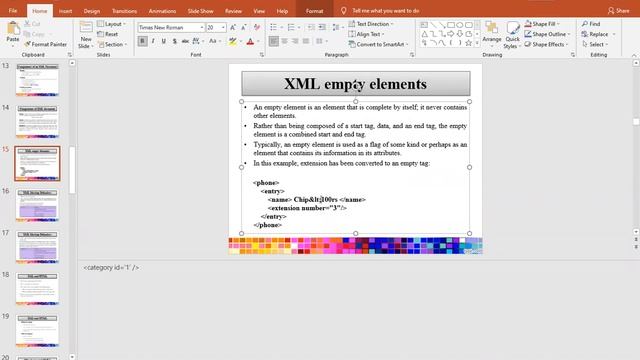Clear all formatting
This screenshot has width=640, height=360.
pyautogui.click(x=257, y=27)
